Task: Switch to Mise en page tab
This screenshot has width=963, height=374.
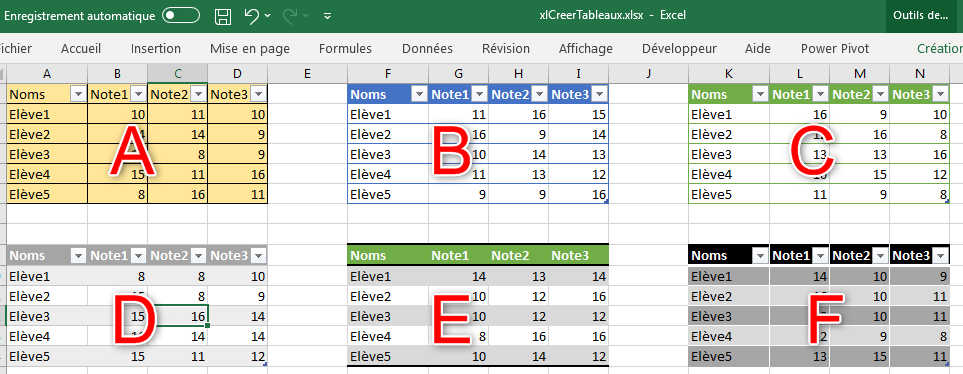Action: pos(250,49)
